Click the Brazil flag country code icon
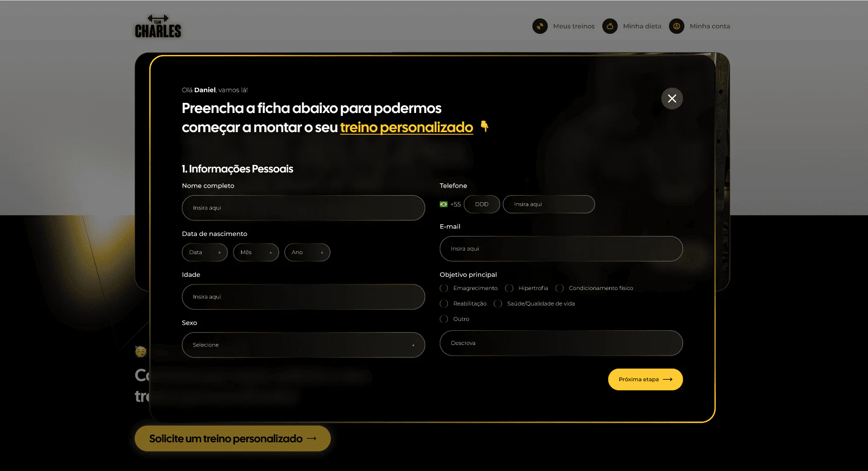 click(x=443, y=204)
